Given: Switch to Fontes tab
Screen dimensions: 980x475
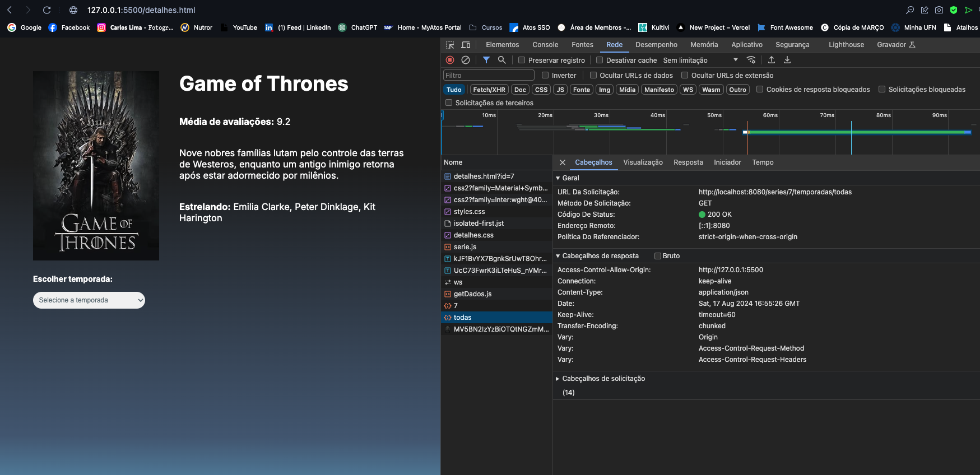Looking at the screenshot, I should [x=582, y=45].
